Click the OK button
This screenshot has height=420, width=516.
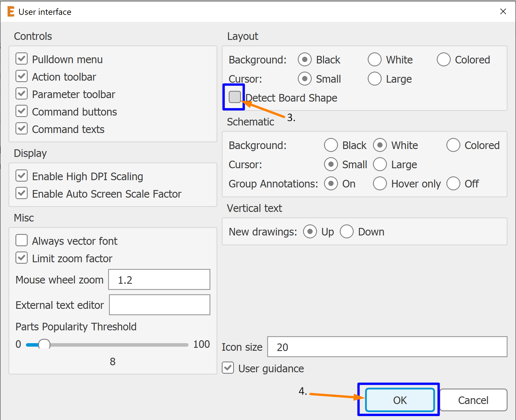[400, 400]
